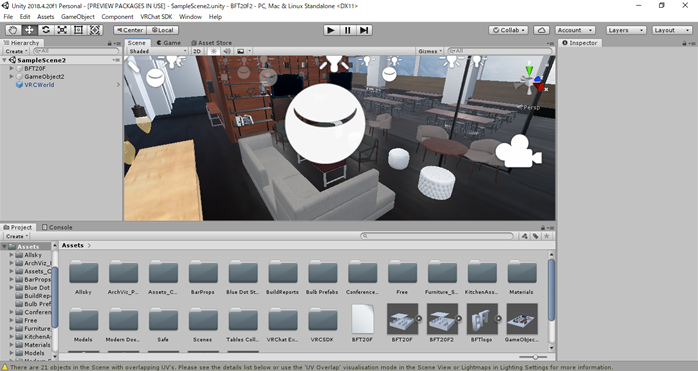Toggle the Center pivot button
Image resolution: width=698 pixels, height=371 pixels.
click(x=130, y=30)
